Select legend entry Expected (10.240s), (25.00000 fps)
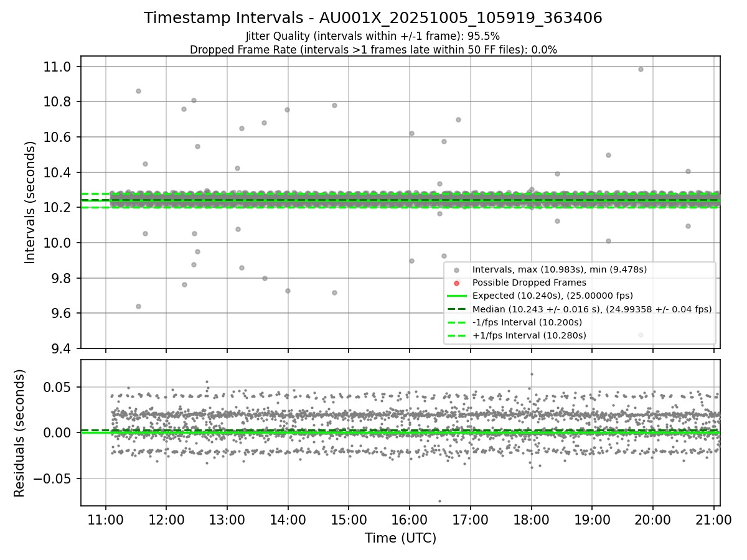 (x=553, y=296)
